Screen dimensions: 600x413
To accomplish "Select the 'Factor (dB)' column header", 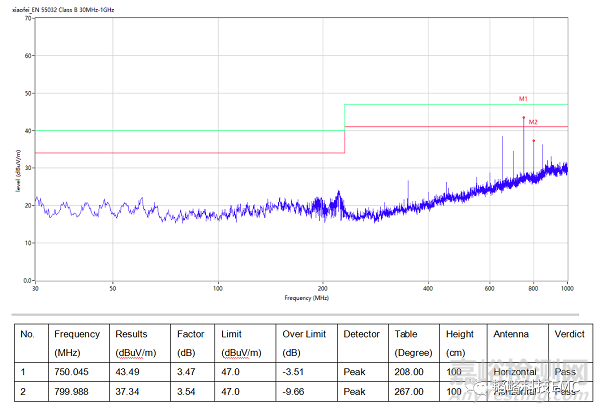I will [190, 343].
